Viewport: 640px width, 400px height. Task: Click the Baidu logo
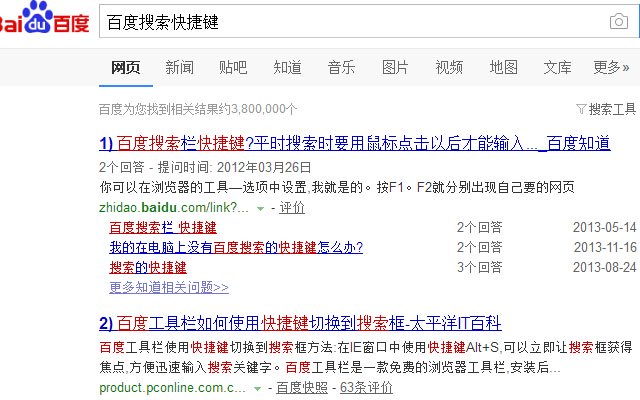(x=44, y=18)
